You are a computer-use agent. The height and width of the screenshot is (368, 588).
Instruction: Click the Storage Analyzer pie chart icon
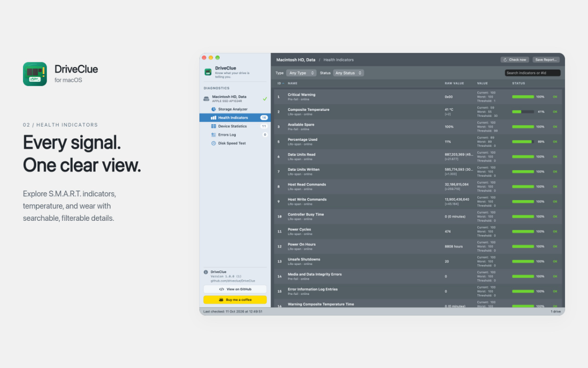click(214, 109)
